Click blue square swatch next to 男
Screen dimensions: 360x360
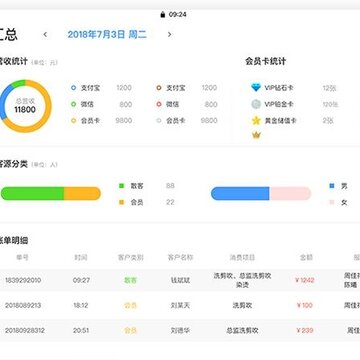(x=332, y=186)
